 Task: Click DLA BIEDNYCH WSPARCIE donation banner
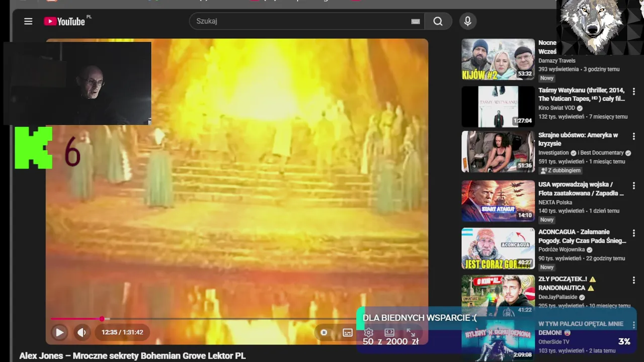(x=420, y=318)
